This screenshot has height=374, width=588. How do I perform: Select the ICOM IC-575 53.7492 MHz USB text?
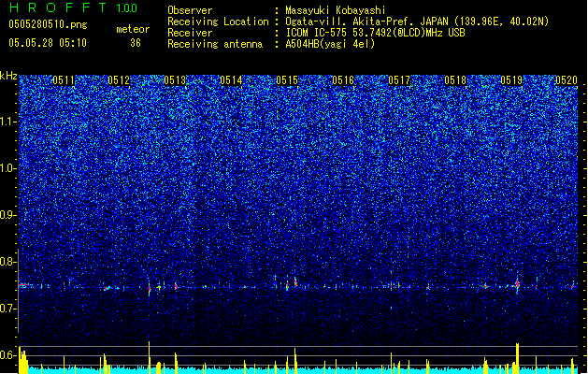(375, 33)
